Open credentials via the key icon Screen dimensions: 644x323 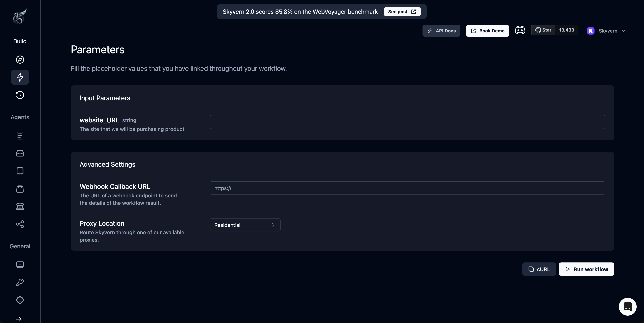(x=20, y=282)
